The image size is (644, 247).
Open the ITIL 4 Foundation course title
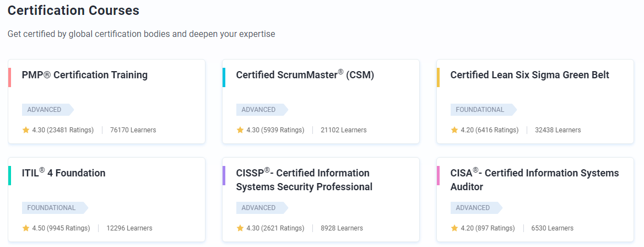(x=63, y=173)
